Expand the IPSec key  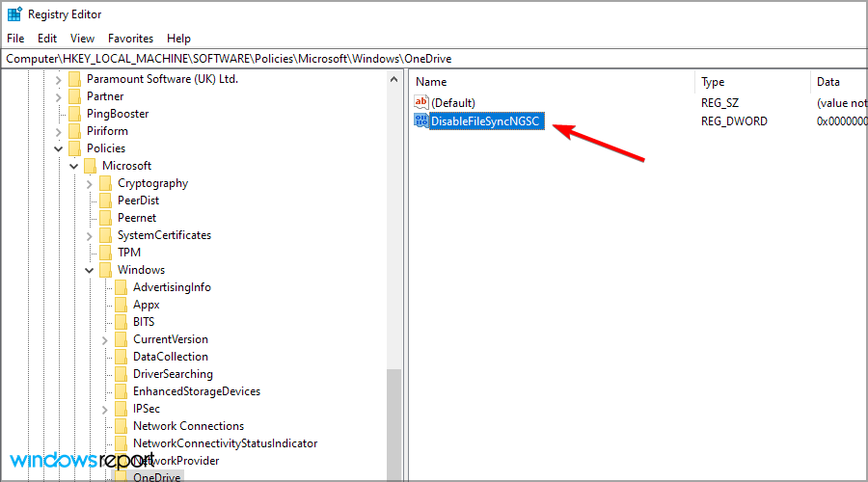coord(104,410)
